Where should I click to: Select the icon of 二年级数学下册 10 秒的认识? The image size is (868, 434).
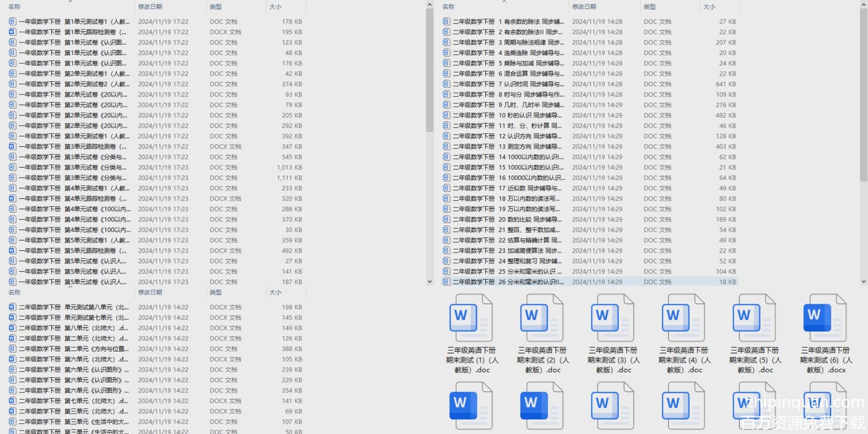coord(446,115)
